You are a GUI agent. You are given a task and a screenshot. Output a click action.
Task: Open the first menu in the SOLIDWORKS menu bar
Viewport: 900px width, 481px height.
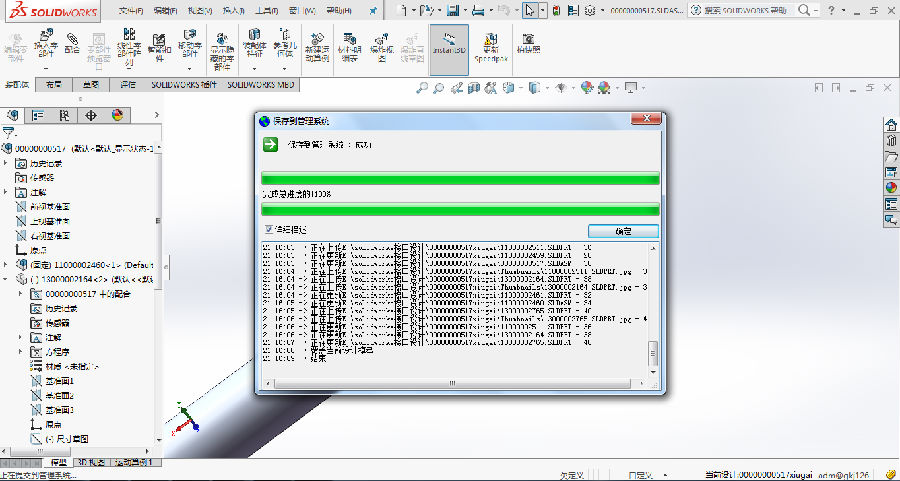(x=130, y=10)
